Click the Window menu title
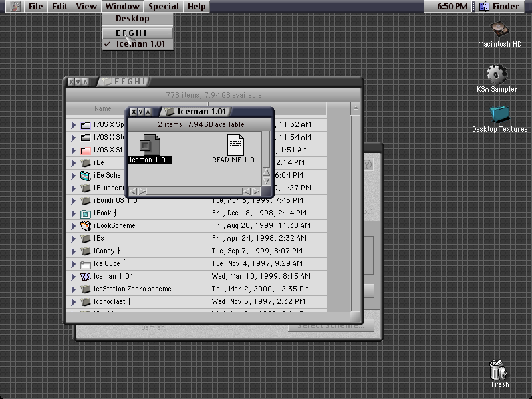The image size is (532, 399). coord(122,7)
